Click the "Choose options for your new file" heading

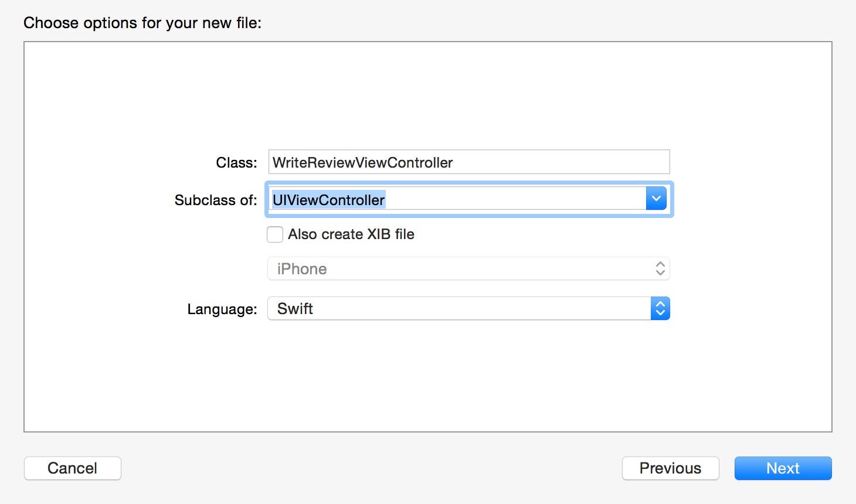pyautogui.click(x=142, y=23)
